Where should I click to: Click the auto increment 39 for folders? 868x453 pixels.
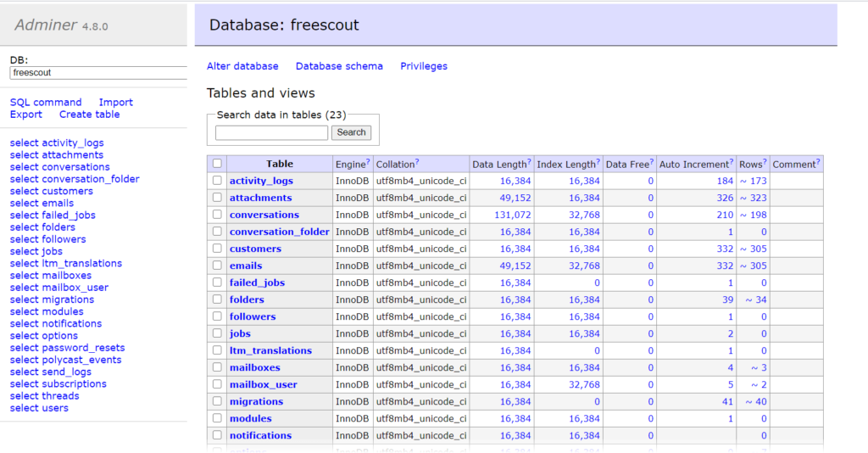tap(727, 299)
